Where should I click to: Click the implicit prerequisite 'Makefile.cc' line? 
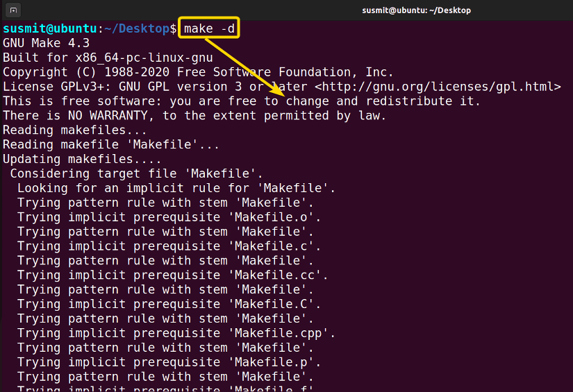point(172,275)
